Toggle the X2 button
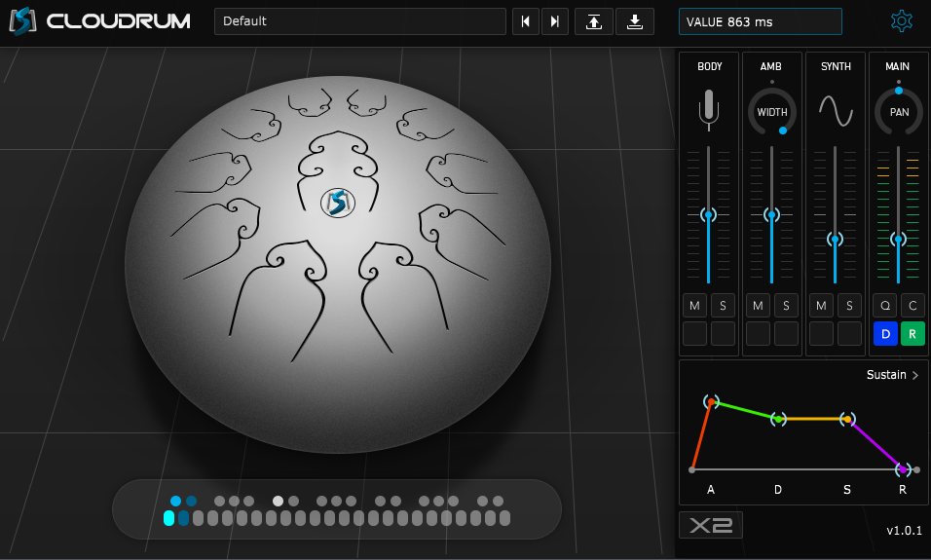This screenshot has height=560, width=931. coord(711,525)
